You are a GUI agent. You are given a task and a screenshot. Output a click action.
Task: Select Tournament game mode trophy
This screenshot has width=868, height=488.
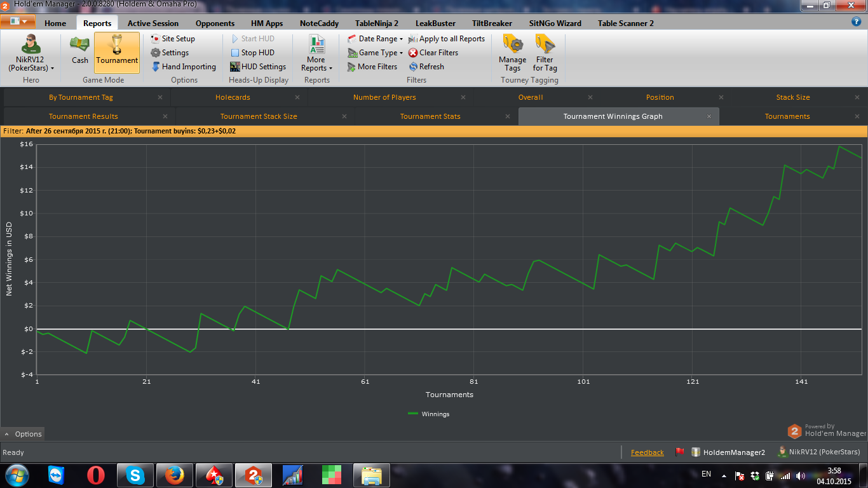[117, 52]
